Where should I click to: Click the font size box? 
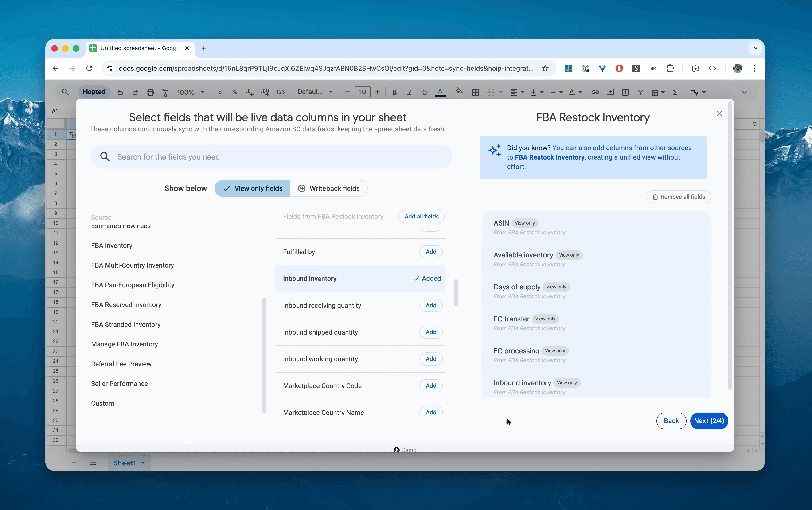point(363,92)
